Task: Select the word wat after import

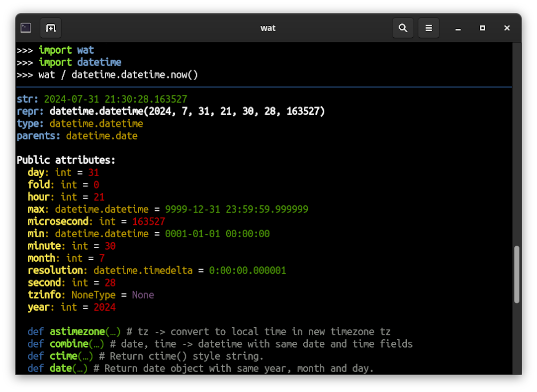Action: [x=85, y=50]
